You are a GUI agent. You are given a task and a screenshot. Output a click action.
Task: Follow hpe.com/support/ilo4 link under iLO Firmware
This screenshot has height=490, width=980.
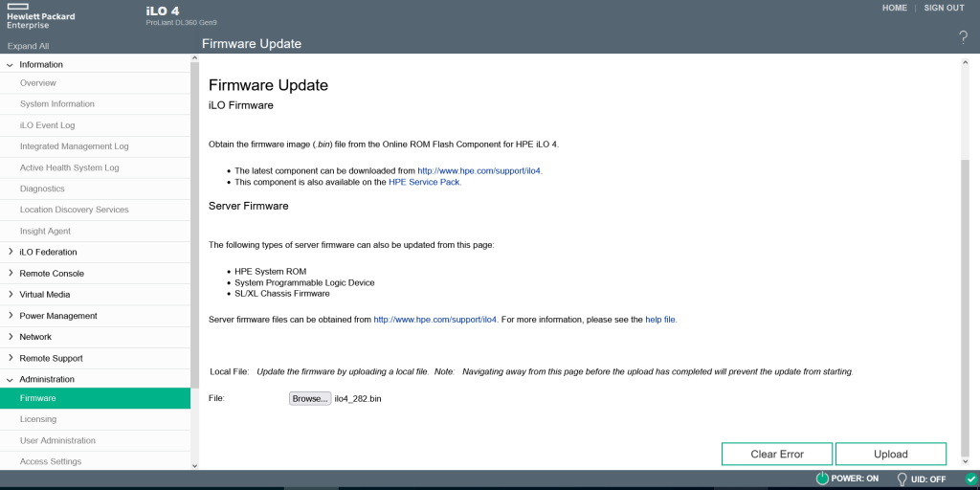(x=480, y=170)
